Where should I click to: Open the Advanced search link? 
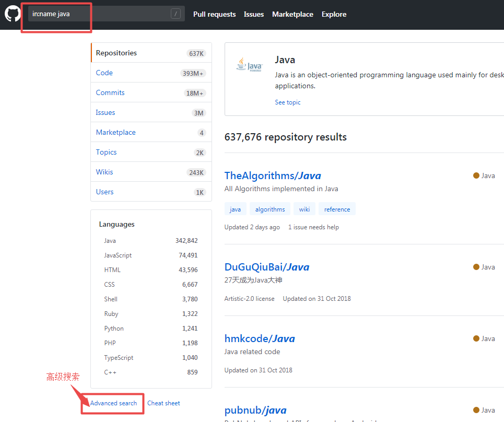(x=113, y=403)
